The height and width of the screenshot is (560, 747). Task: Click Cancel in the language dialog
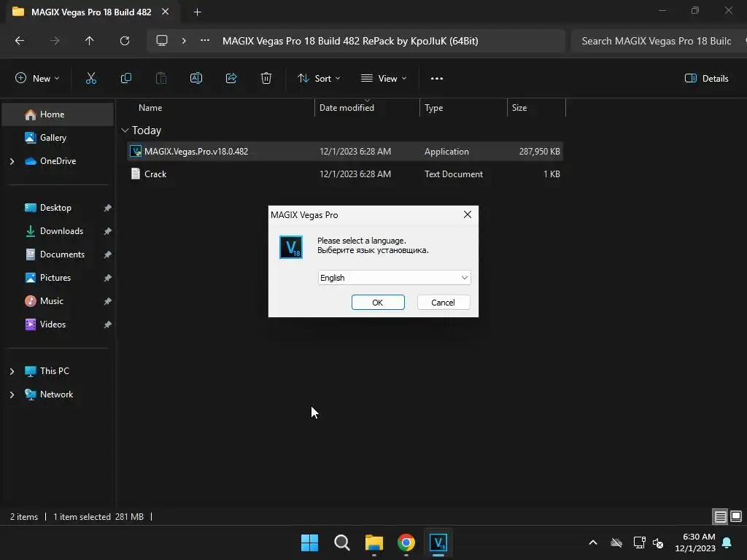coord(443,303)
